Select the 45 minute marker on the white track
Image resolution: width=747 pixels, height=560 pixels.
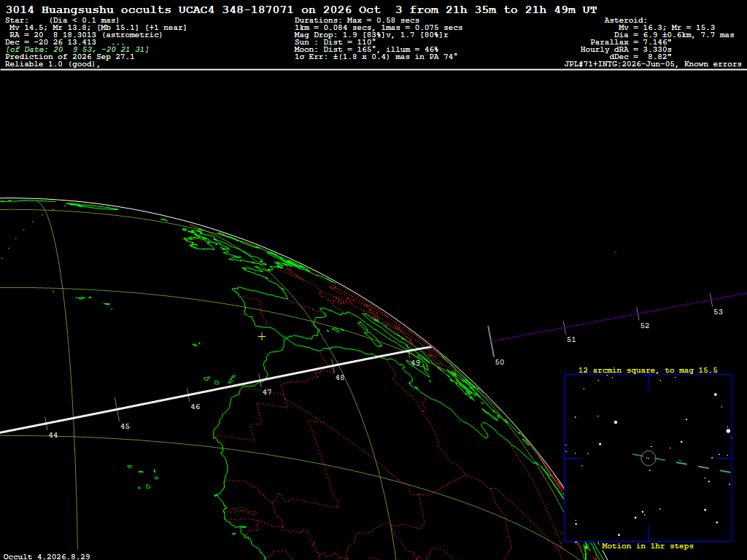[x=117, y=410]
